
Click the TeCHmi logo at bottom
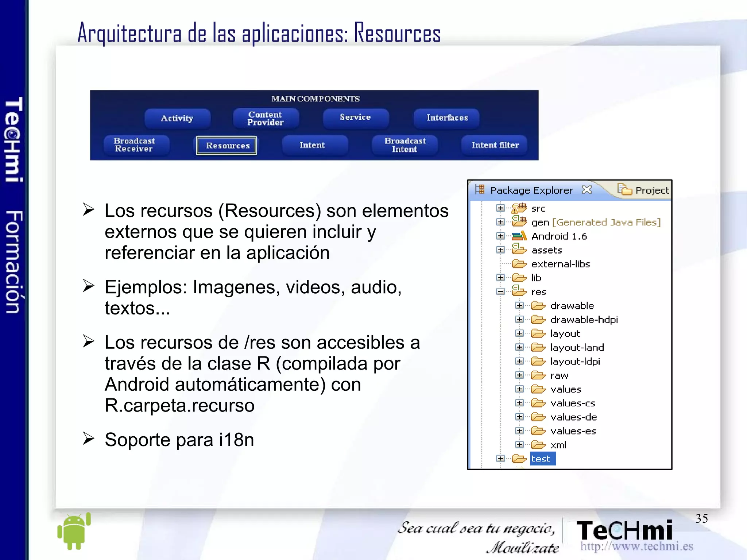(x=625, y=530)
